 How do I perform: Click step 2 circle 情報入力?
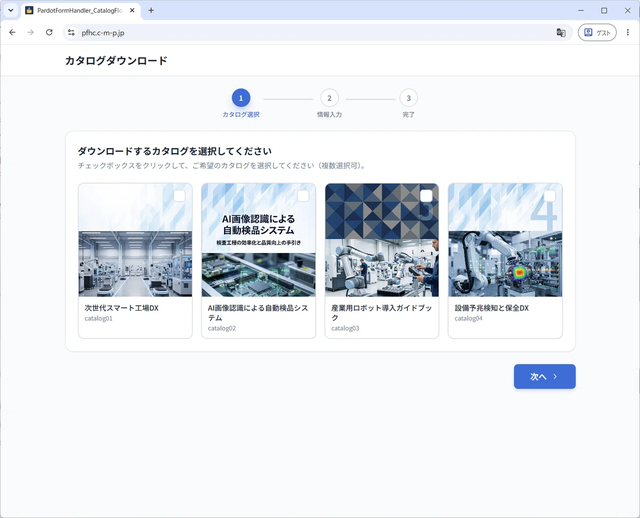(x=329, y=98)
